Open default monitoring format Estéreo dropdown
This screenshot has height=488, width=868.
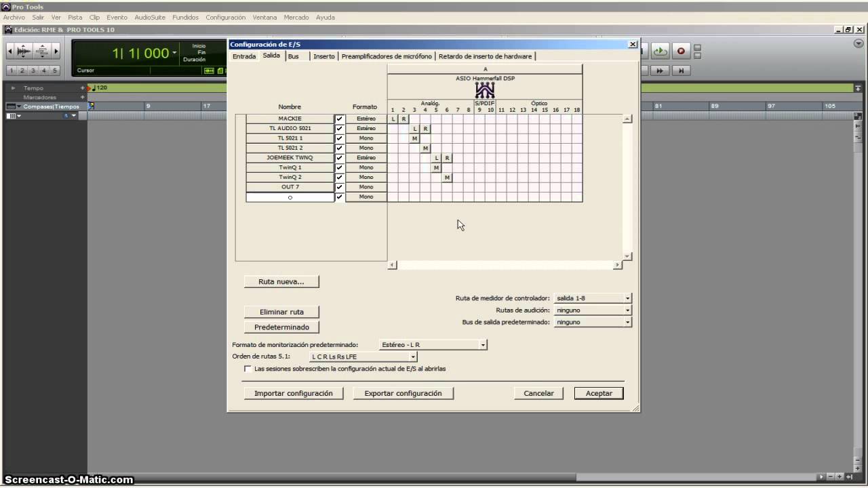click(433, 345)
